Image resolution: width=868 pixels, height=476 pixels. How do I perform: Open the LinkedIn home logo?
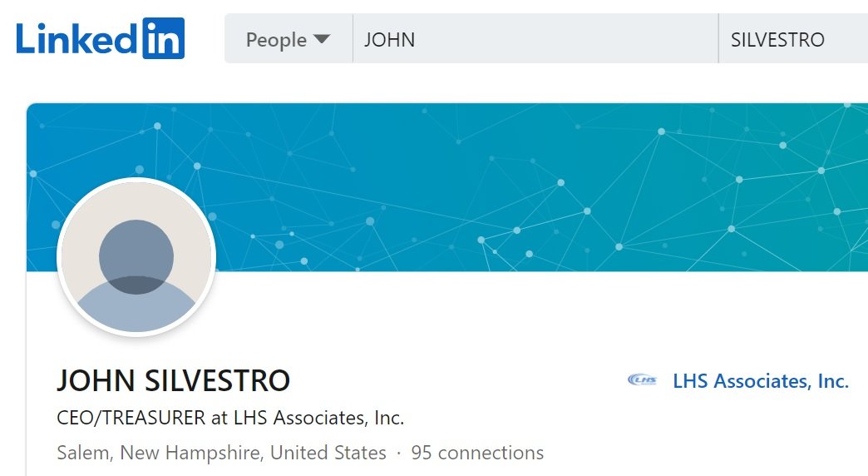pyautogui.click(x=101, y=38)
